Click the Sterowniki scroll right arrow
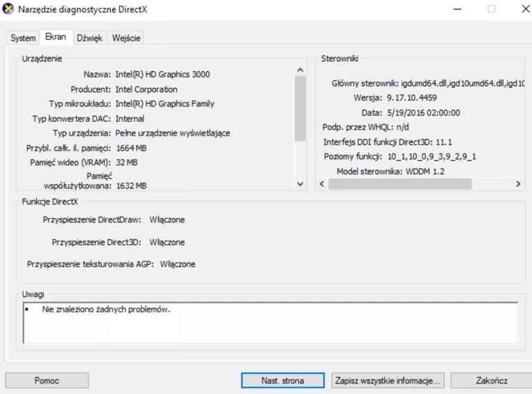This screenshot has width=532, height=394. coord(518,183)
